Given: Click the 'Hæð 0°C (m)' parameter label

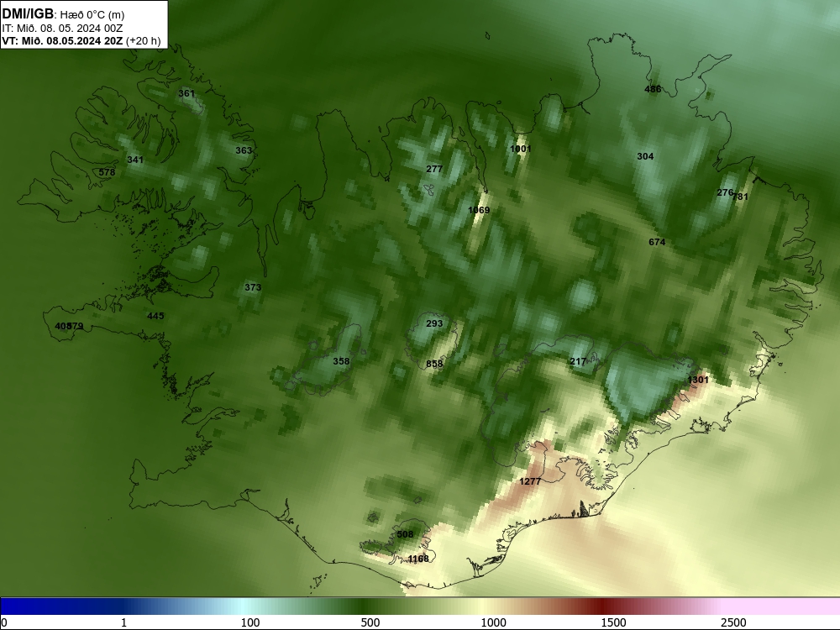Looking at the screenshot, I should (92, 15).
